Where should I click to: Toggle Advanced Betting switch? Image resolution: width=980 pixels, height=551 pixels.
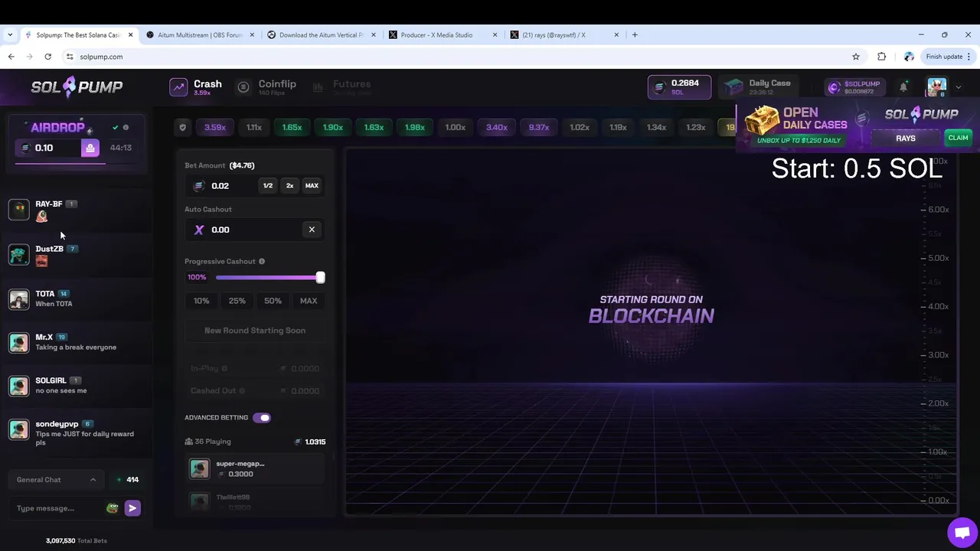click(x=262, y=418)
